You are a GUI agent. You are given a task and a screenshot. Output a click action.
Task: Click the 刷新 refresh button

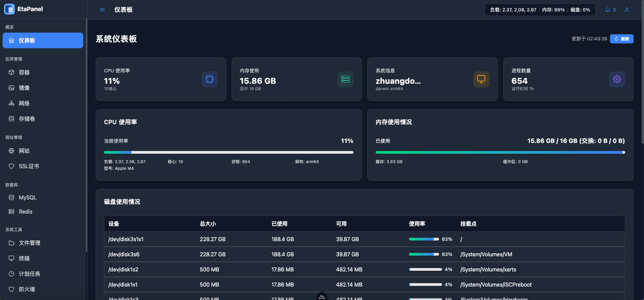621,39
